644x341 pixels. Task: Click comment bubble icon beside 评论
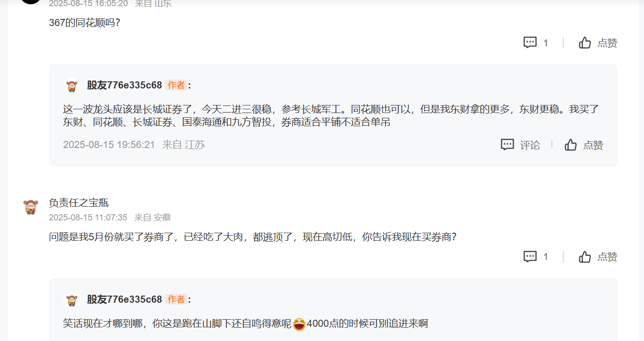[507, 145]
